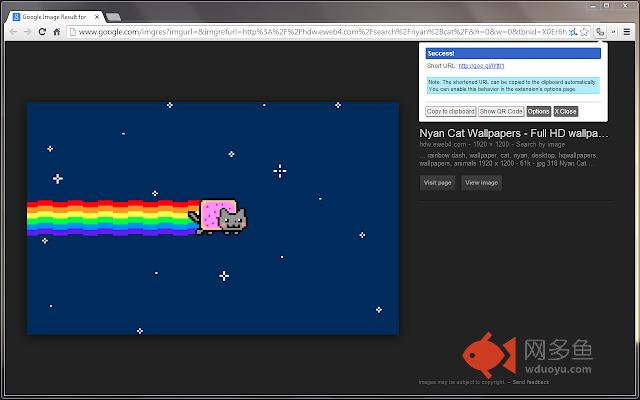Expand the hidden extensions overflow chevron
640x400 pixels.
coord(614,31)
